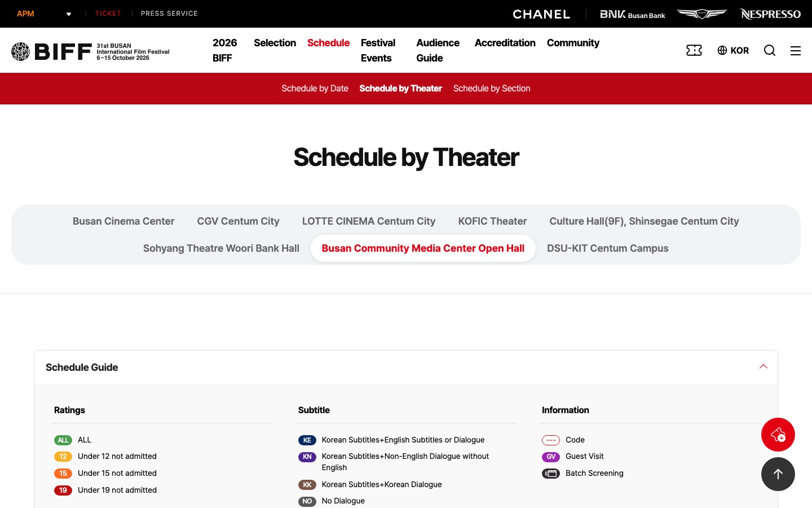Open the Schedule main menu item
This screenshot has height=508, width=812.
328,43
